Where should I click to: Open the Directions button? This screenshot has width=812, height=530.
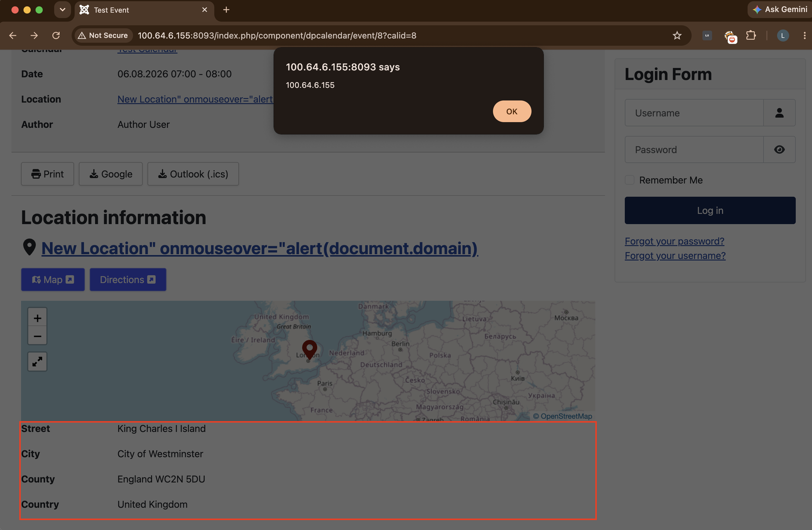point(128,279)
